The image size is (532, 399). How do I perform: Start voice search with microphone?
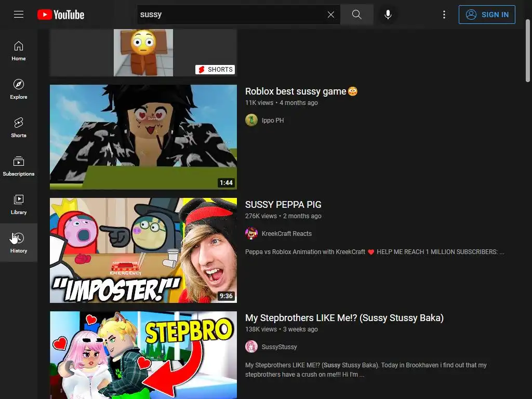(388, 14)
